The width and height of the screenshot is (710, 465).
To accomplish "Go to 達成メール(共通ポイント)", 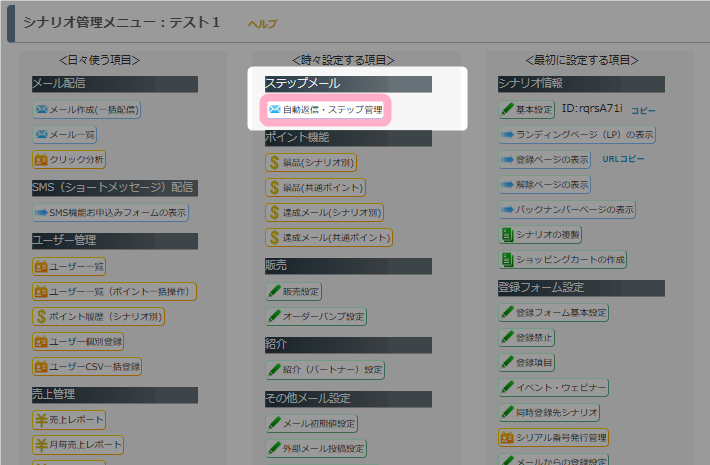I will [328, 238].
